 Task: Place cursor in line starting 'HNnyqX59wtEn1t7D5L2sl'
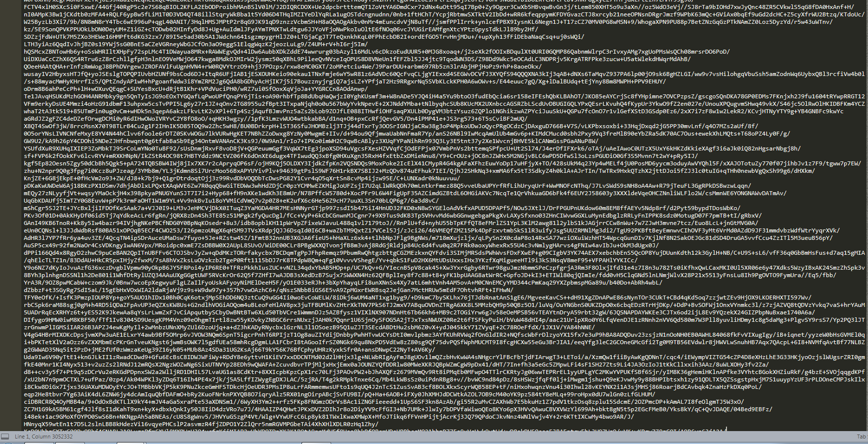[201, 424]
